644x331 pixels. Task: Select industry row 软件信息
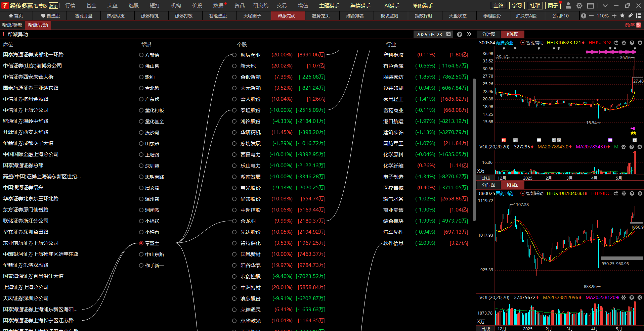393,243
